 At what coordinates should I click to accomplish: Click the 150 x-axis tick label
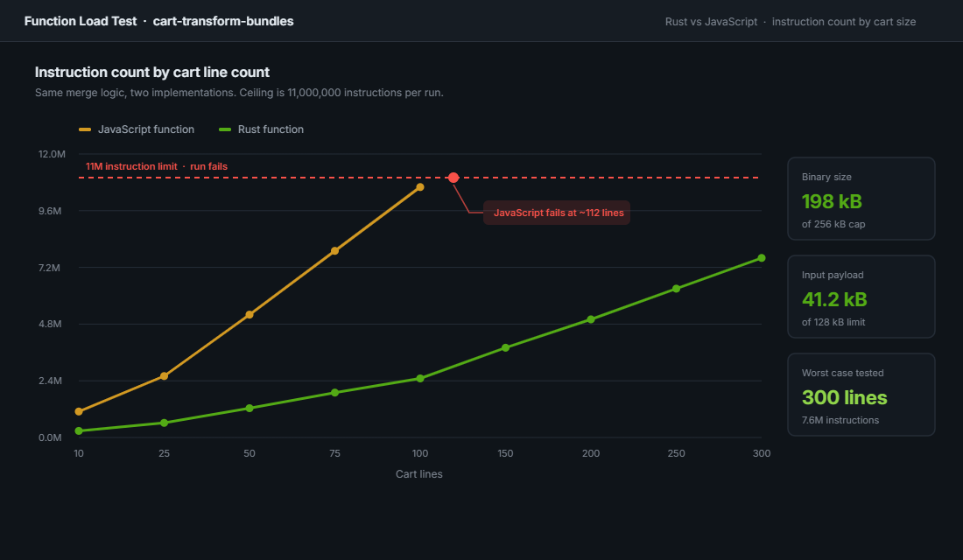point(505,454)
